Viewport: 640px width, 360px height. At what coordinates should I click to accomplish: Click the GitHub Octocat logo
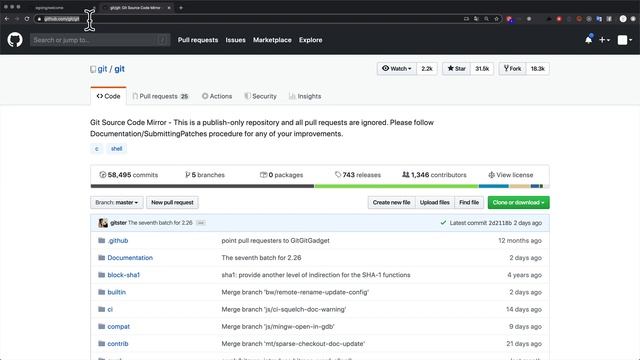coord(15,40)
